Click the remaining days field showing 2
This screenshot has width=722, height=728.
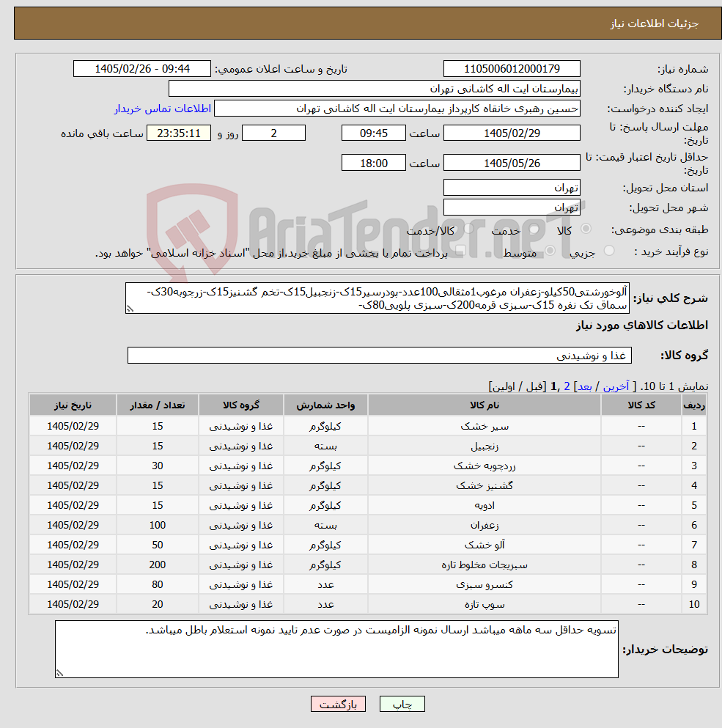point(274,133)
